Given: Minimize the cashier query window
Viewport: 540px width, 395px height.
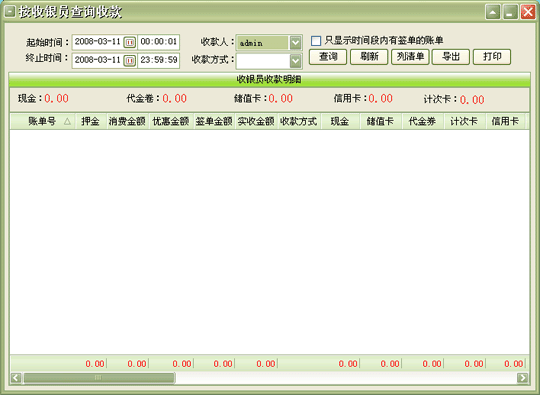Looking at the screenshot, I should tap(510, 12).
